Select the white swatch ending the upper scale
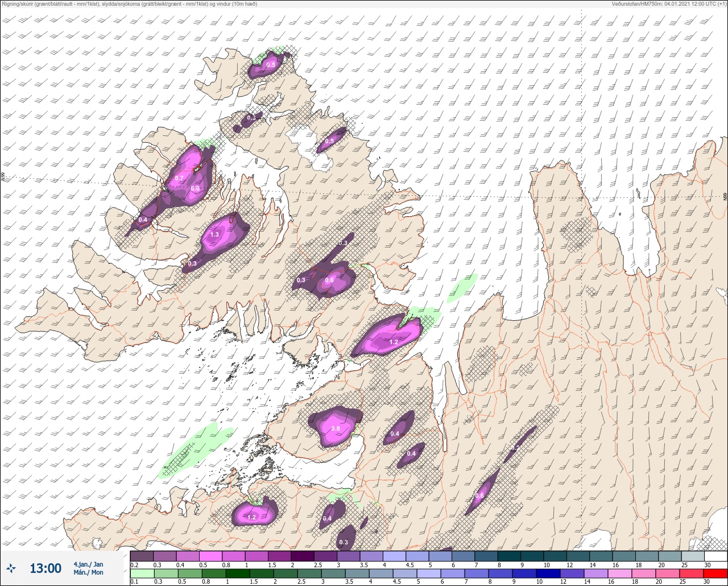Screen dimensions: 728x586 [715, 556]
